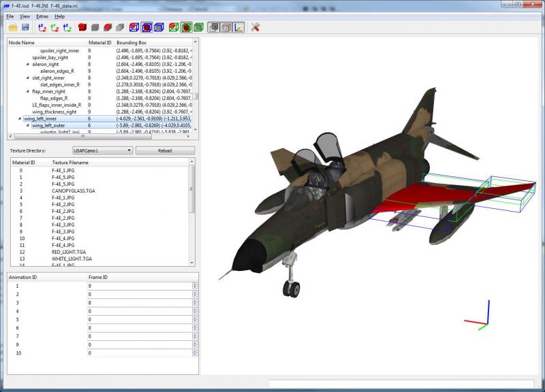Click the first gray cube icon
The height and width of the screenshot is (392, 545).
[95, 27]
